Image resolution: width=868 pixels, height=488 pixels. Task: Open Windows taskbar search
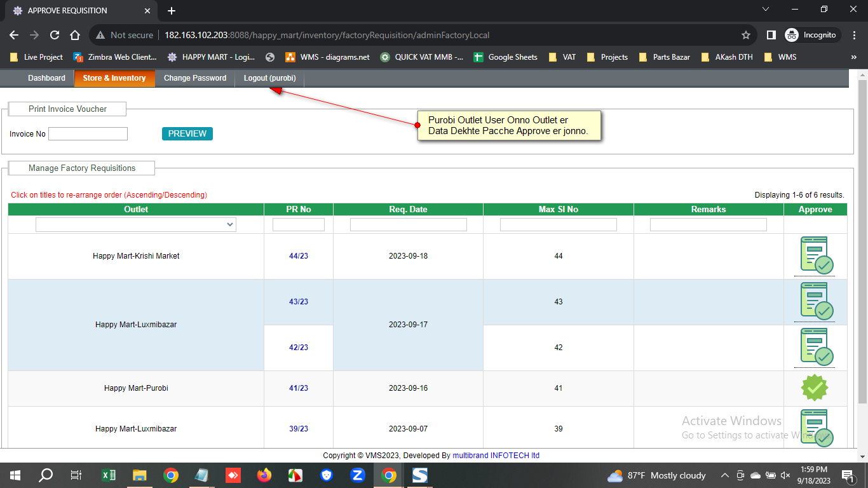click(46, 475)
